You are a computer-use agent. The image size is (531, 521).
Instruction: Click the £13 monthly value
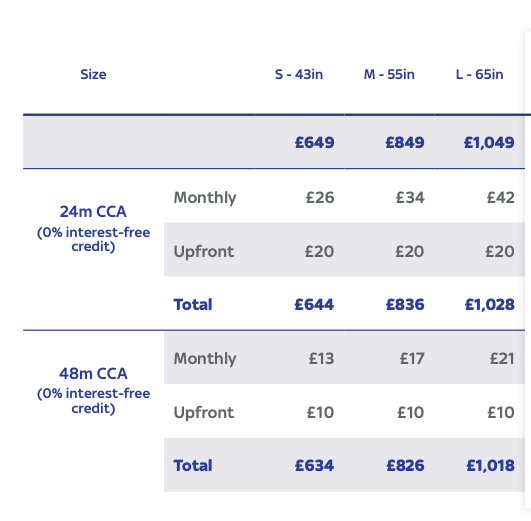[x=321, y=358]
